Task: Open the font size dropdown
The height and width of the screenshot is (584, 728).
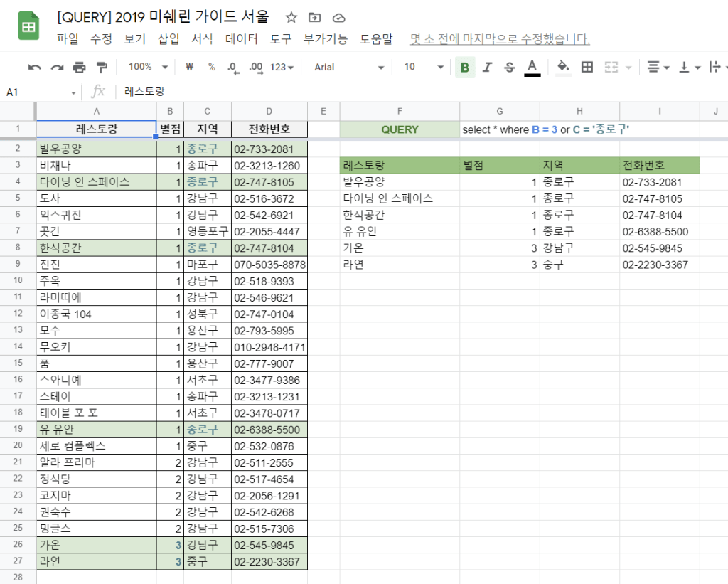Action: click(x=424, y=67)
